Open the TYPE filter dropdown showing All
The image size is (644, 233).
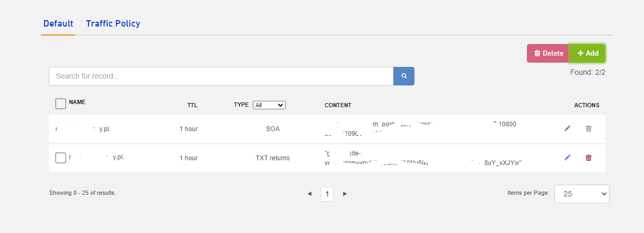[x=269, y=105]
